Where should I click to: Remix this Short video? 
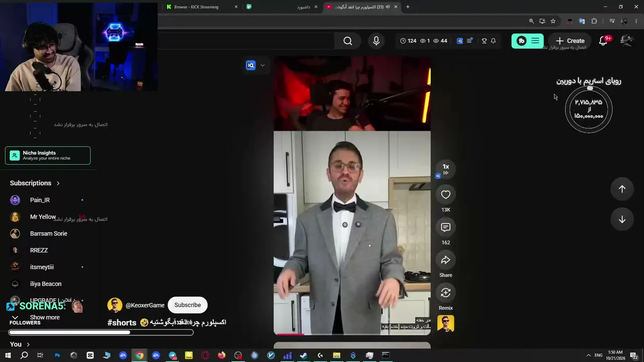pos(446,293)
